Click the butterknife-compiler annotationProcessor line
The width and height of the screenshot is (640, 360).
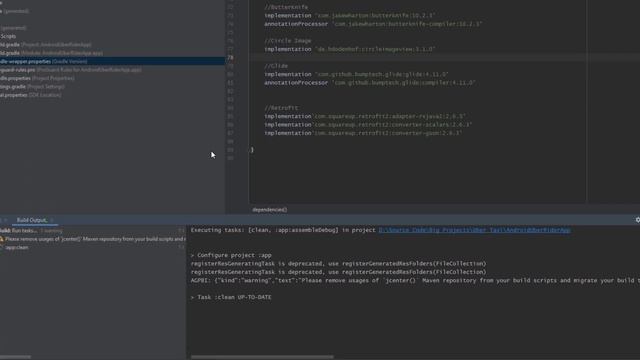373,24
